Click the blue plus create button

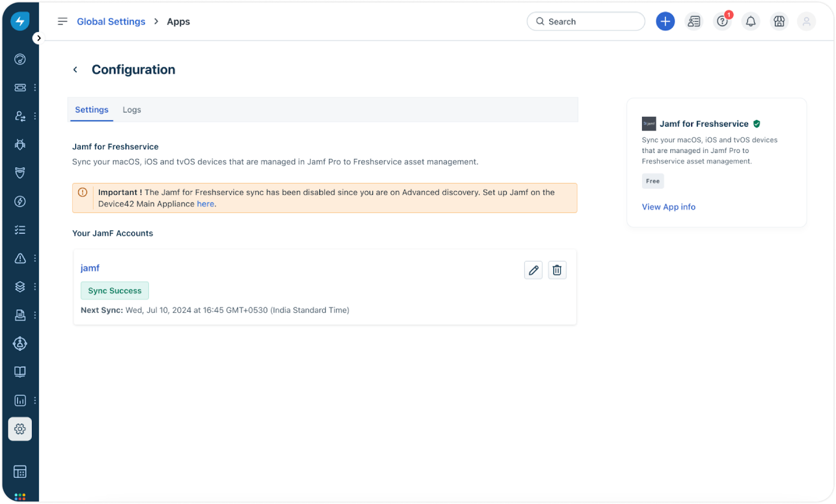point(665,21)
